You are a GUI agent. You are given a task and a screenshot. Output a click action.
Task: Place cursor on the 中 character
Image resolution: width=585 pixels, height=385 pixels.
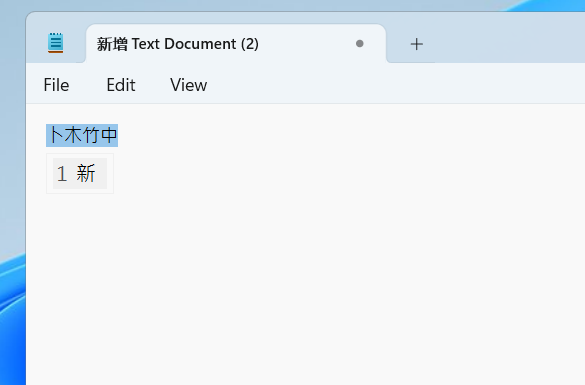[x=109, y=135]
